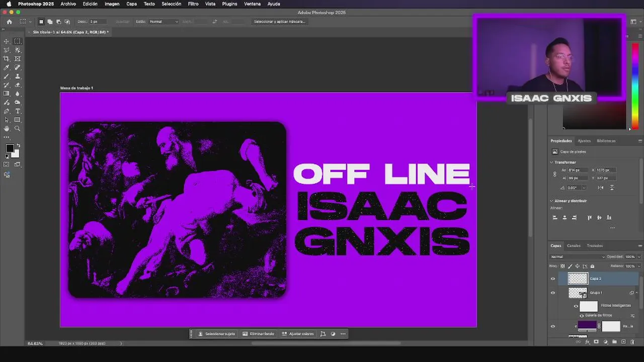Viewport: 644px width, 362px height.
Task: Select the Move tool
Action: click(x=7, y=41)
